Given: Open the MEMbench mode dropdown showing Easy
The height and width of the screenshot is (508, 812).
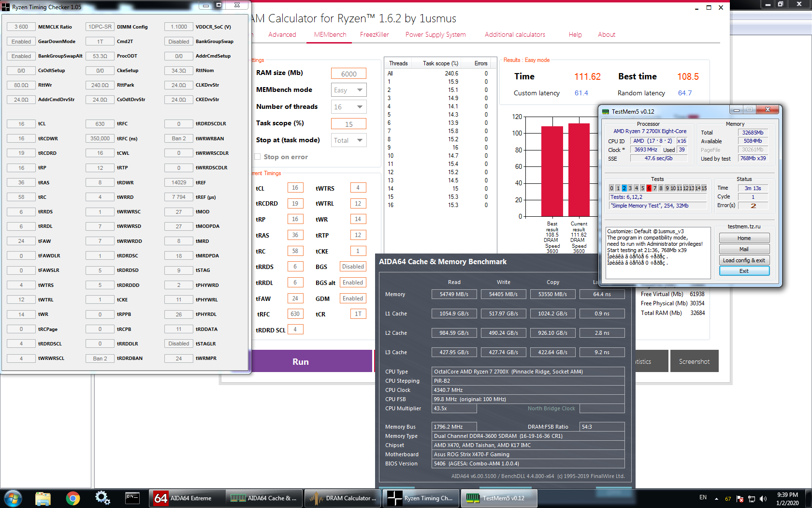Looking at the screenshot, I should tap(349, 90).
